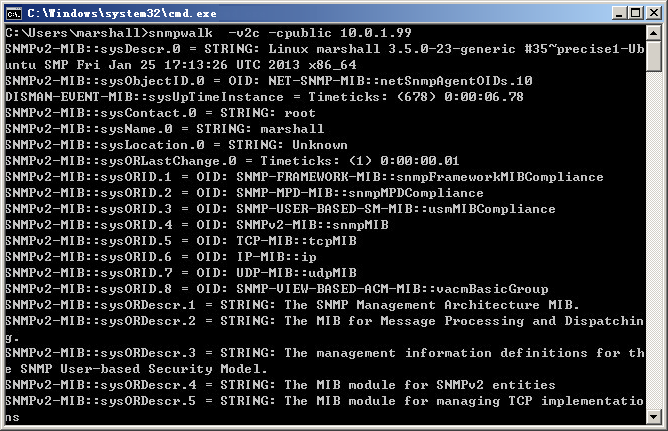The width and height of the screenshot is (668, 431).
Task: Click the sysObjectID.0 output line
Action: click(269, 81)
